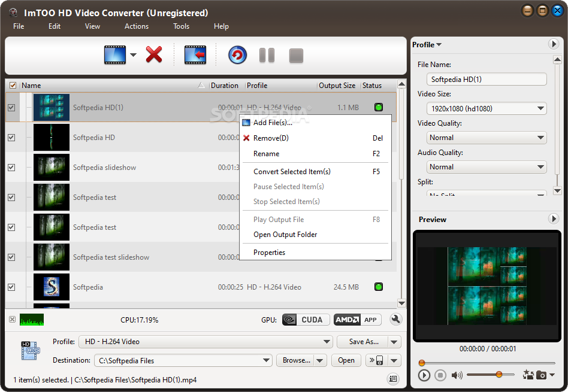
Task: Uncheck the Softpedia slideshow checkbox
Action: pyautogui.click(x=11, y=167)
